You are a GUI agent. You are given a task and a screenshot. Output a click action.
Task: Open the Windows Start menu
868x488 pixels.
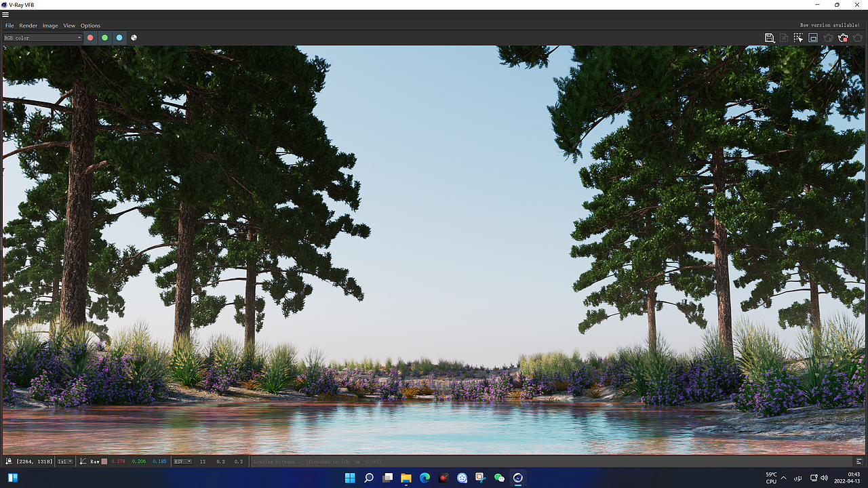350,478
